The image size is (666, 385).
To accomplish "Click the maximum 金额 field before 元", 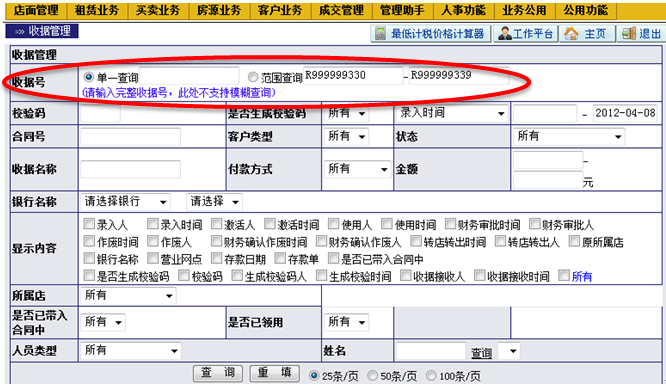I will (548, 180).
